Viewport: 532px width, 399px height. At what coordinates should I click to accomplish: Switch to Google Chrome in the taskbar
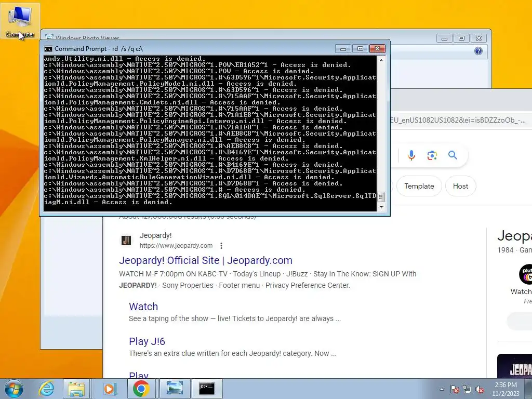[x=141, y=389]
